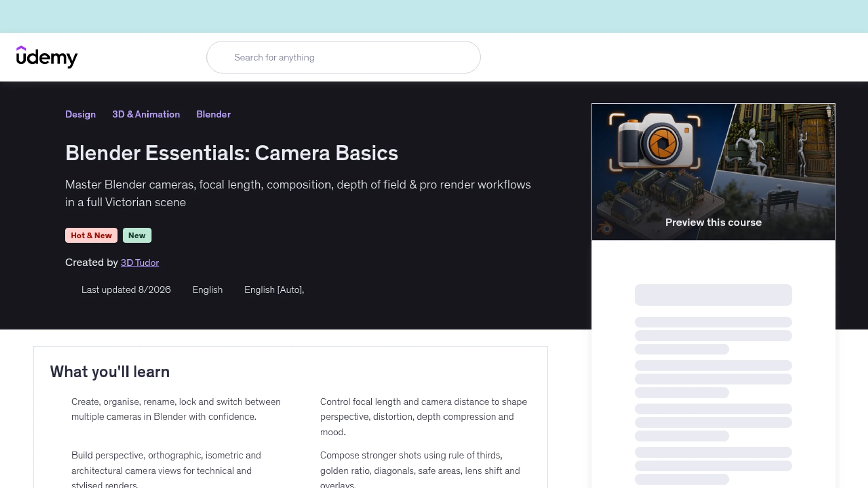The image size is (868, 488).
Task: Click the 'Build perspective, orthographic' learning point
Action: pyautogui.click(x=166, y=469)
